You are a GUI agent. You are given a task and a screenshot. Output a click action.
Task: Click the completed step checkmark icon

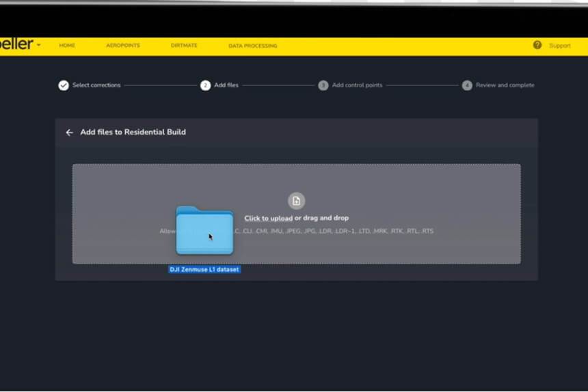64,85
